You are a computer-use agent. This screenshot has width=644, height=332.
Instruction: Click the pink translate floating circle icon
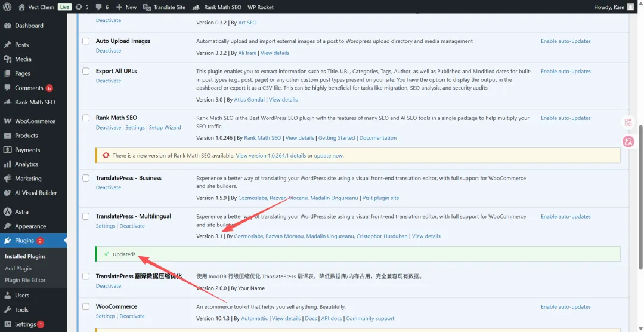coord(628,142)
